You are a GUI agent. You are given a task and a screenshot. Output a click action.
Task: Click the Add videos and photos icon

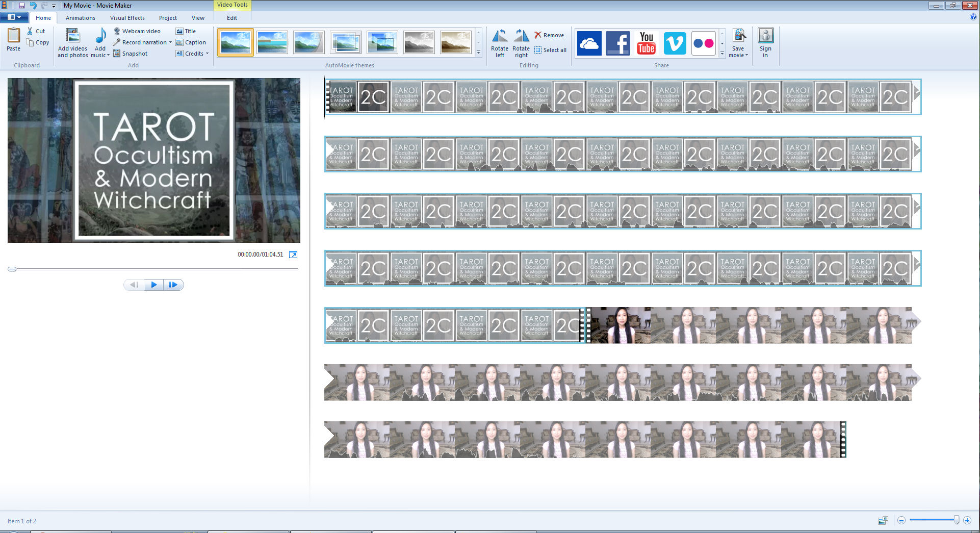(72, 37)
